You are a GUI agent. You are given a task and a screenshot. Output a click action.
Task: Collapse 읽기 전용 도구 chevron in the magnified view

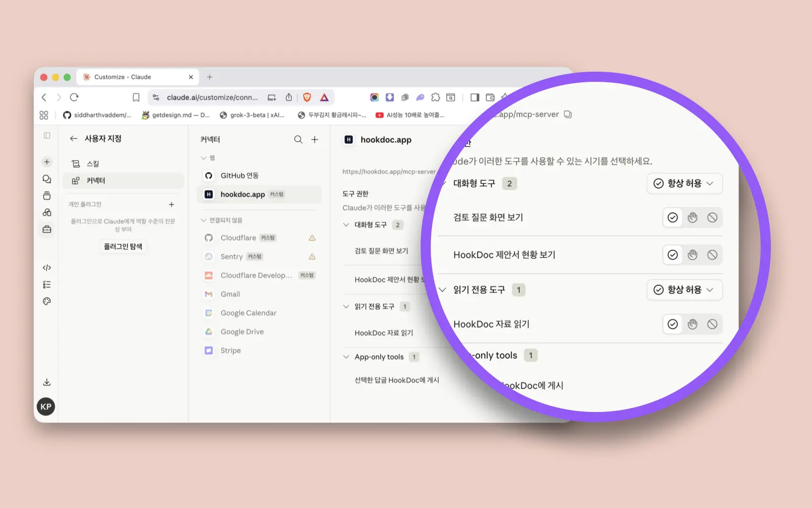(443, 290)
